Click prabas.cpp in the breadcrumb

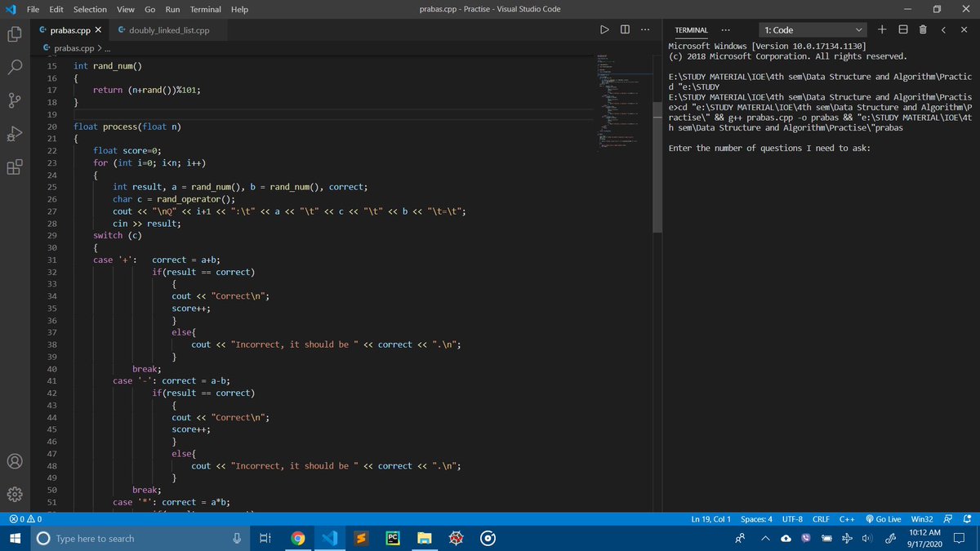click(73, 48)
